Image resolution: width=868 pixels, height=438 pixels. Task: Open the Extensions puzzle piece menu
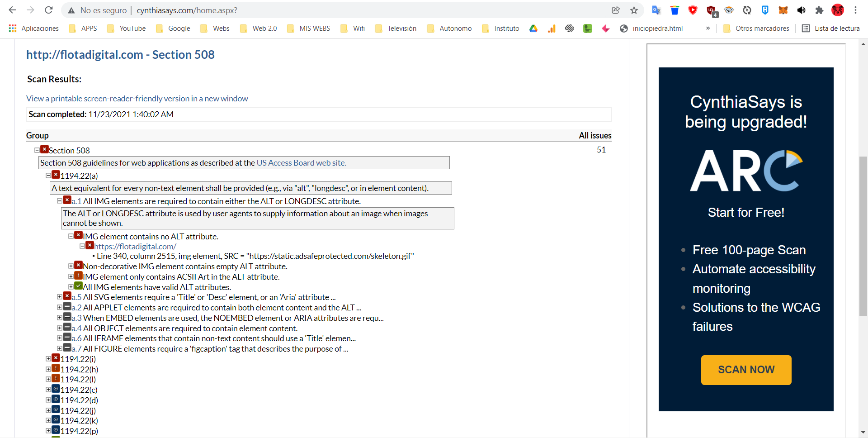click(819, 10)
